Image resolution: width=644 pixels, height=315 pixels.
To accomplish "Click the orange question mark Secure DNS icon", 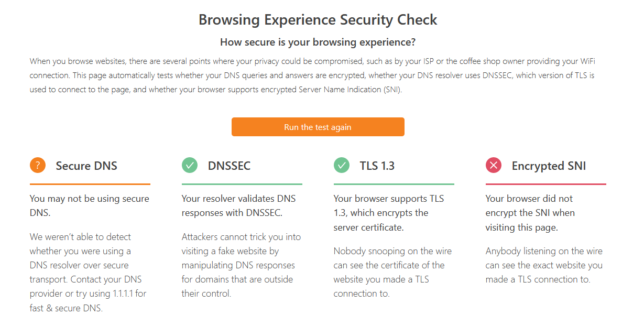I will [x=38, y=166].
